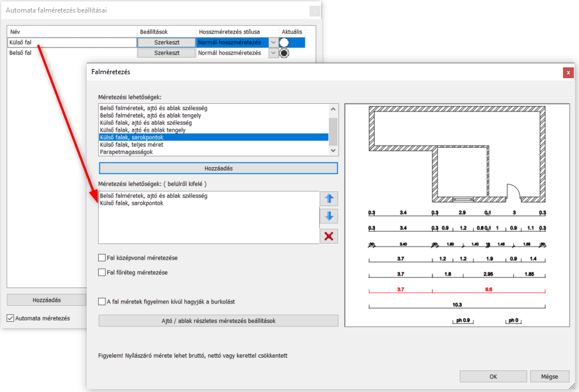This screenshot has width=579, height=392.
Task: Select highlighted 'Külső falak, sarokpontok' in upper list
Action: point(214,138)
